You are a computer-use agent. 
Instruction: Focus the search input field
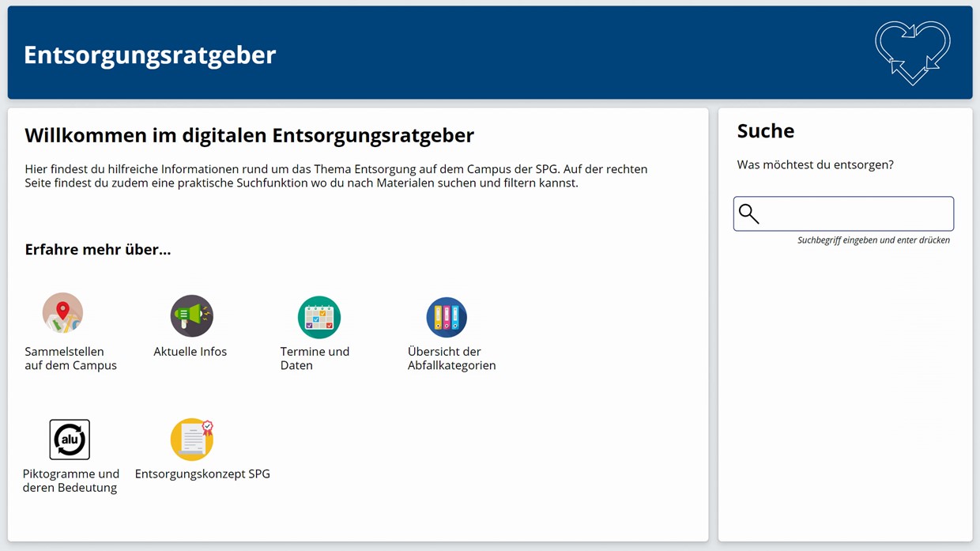pos(854,213)
